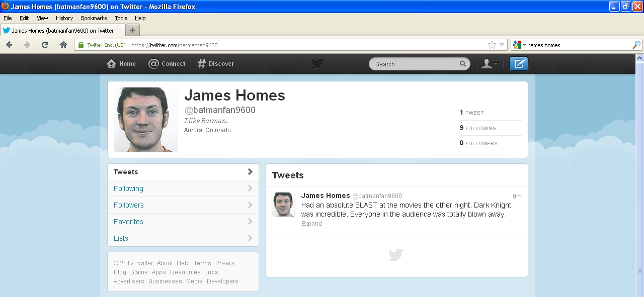Click the James Homes tweet author name
The image size is (644, 297).
point(326,195)
